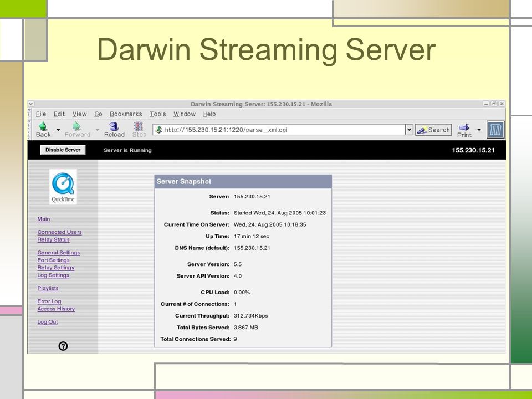This screenshot has height=399, width=532.
Task: Click the Print toolbar icon
Action: [x=464, y=127]
